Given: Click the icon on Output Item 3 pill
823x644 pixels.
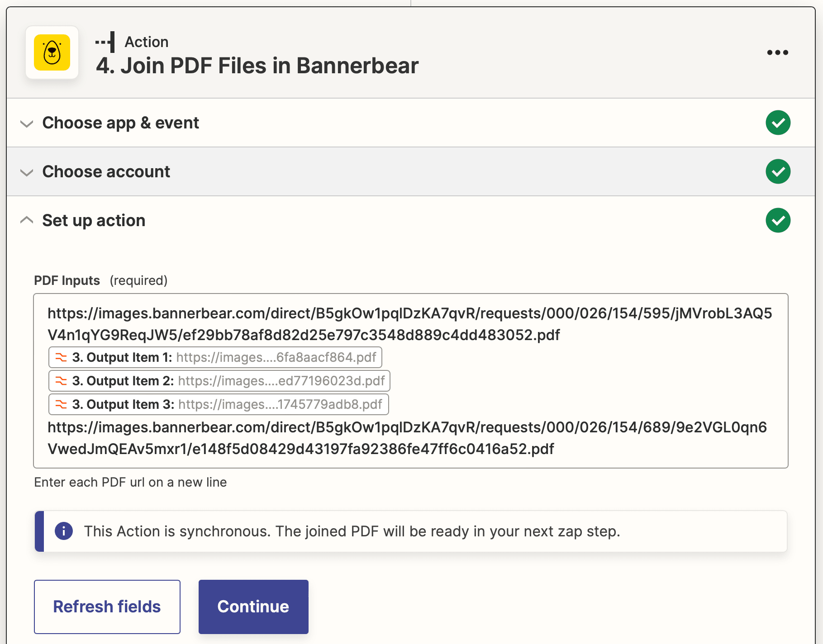Looking at the screenshot, I should pyautogui.click(x=61, y=404).
